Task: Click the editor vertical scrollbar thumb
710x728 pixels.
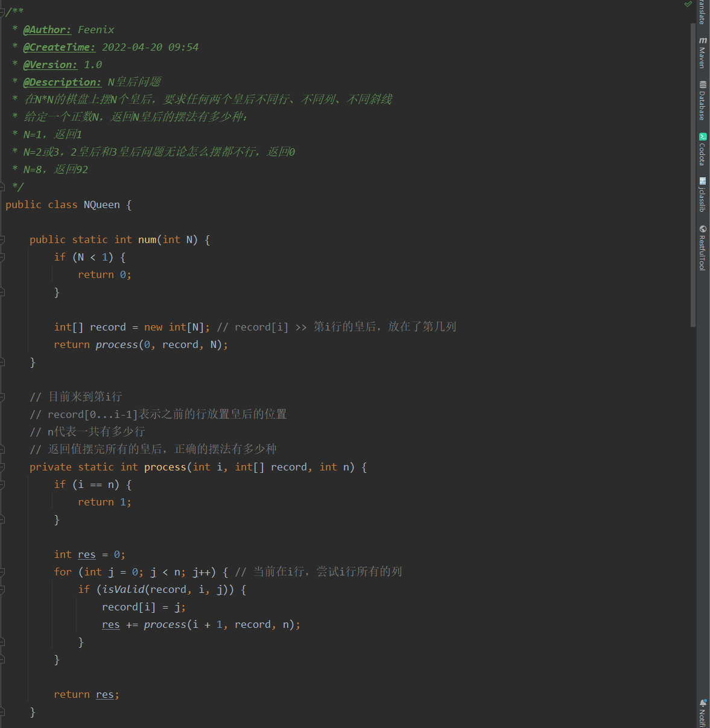Action: click(x=693, y=175)
